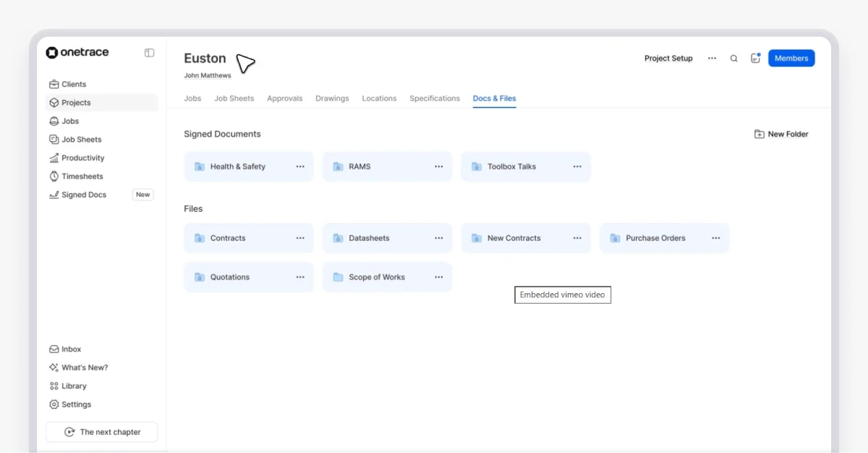The width and height of the screenshot is (868, 453).
Task: Open Timesheets in sidebar
Action: 101,177
